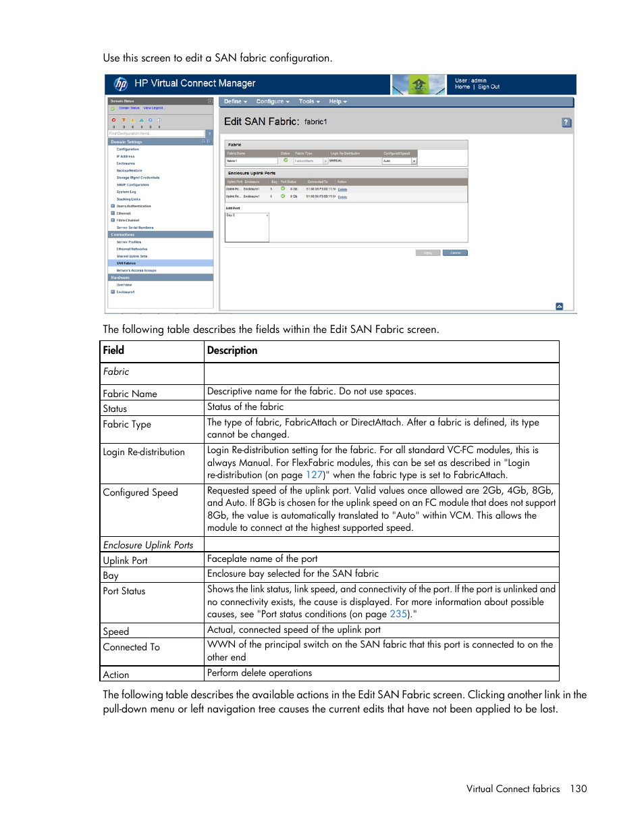644x834 pixels.
Task: Select SNMP Configuration tree item
Action: tap(132, 185)
